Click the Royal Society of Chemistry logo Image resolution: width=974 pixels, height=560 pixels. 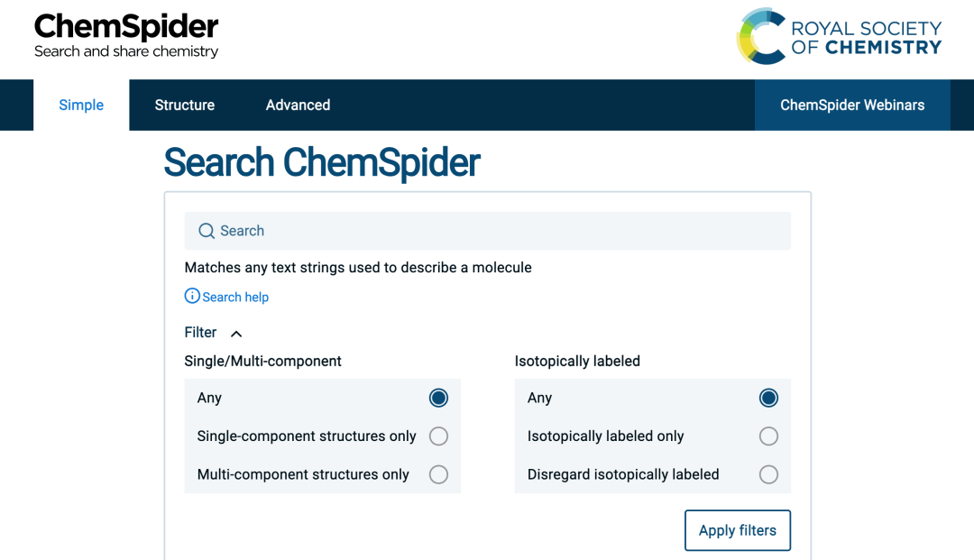(839, 37)
